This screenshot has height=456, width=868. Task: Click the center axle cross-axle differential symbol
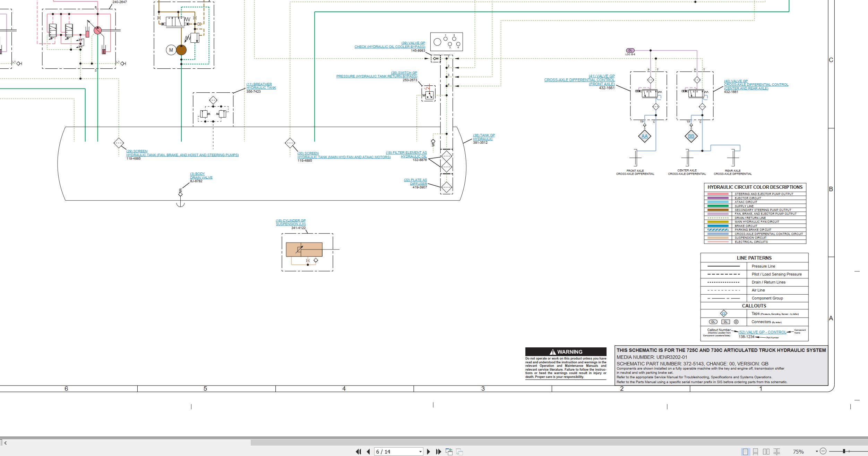pos(687,158)
